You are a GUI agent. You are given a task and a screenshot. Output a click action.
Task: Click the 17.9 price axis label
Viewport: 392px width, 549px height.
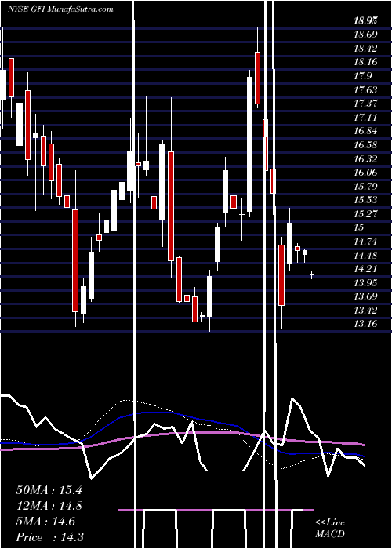pyautogui.click(x=362, y=76)
